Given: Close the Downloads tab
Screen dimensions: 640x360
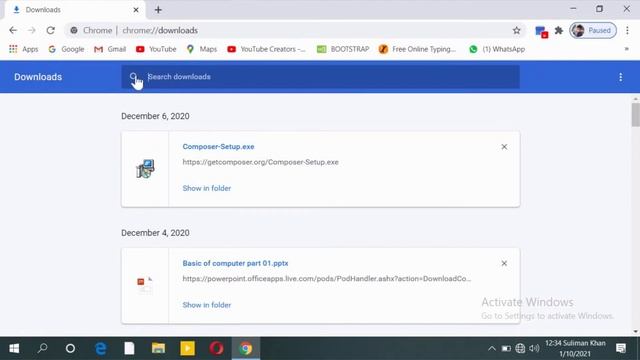Looking at the screenshot, I should (136, 10).
